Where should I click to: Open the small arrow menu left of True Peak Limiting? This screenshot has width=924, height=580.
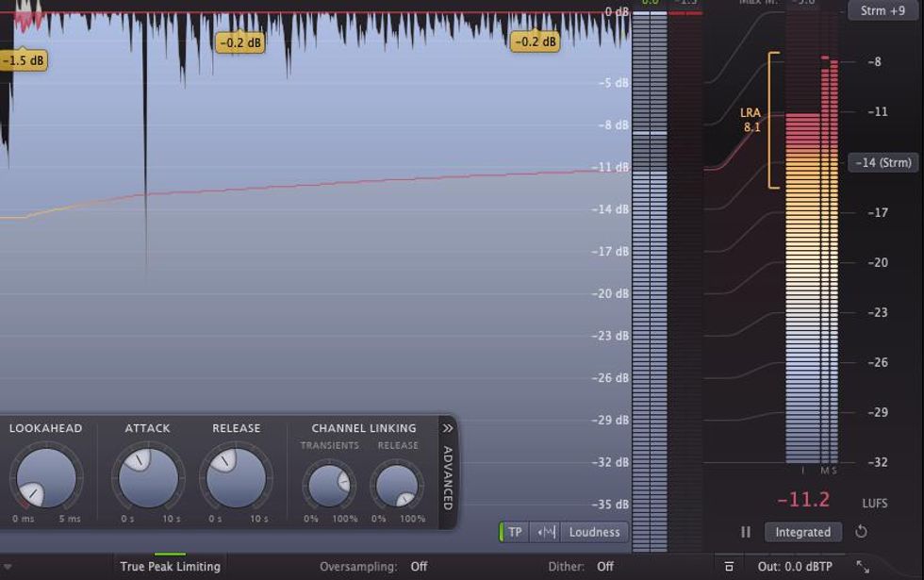click(x=8, y=567)
